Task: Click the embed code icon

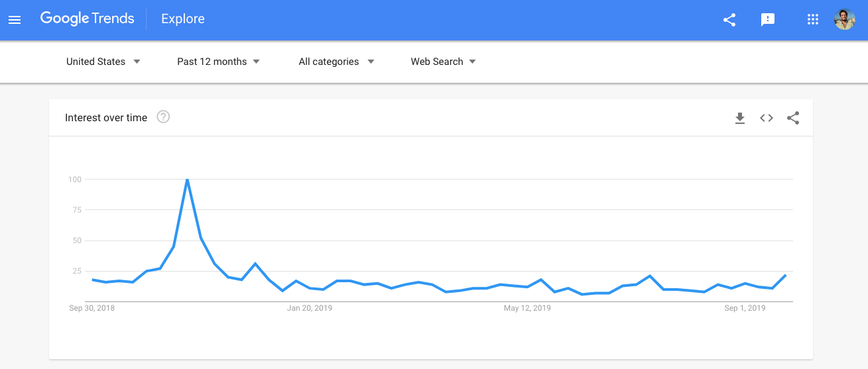Action: pos(767,118)
